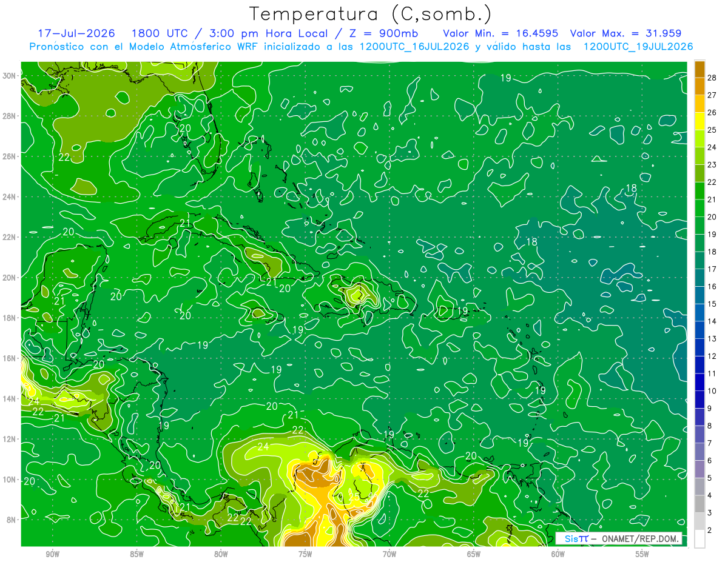Click the colorbar scale label '15'

pyautogui.click(x=712, y=304)
